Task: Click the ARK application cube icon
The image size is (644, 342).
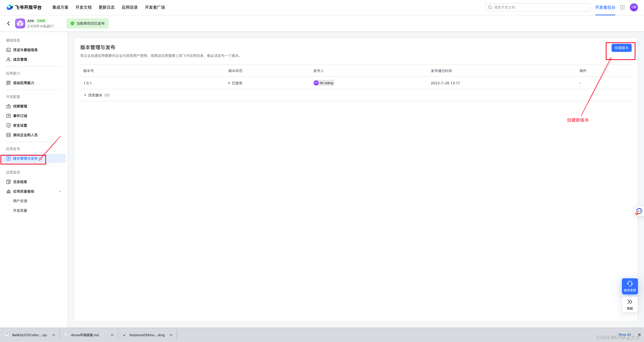Action: point(20,23)
